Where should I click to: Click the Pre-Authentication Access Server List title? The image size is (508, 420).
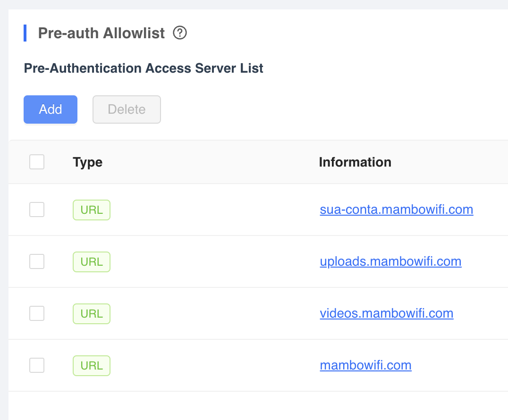click(144, 68)
